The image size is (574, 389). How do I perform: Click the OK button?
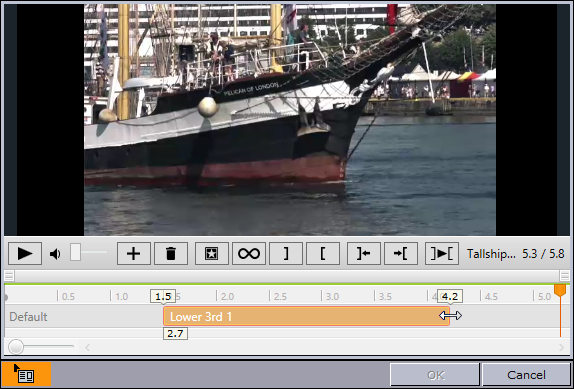pos(435,375)
